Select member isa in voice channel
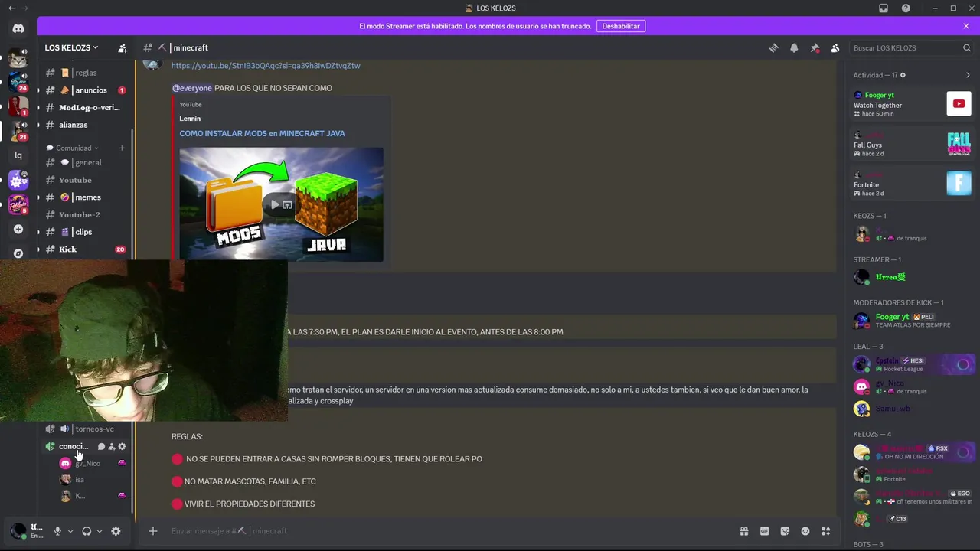The width and height of the screenshot is (980, 551). click(x=92, y=480)
